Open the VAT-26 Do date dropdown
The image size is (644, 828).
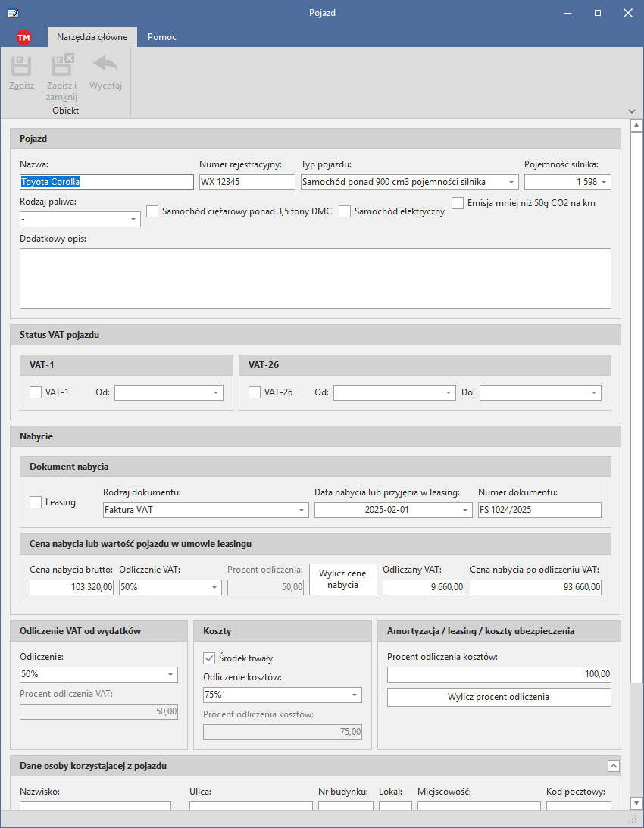[x=594, y=393]
